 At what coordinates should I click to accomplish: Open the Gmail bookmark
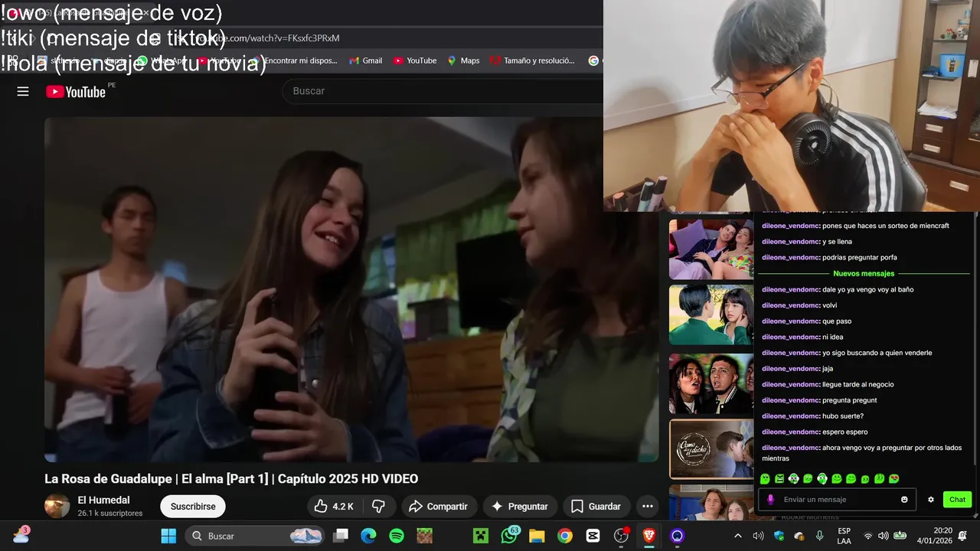pyautogui.click(x=365, y=60)
